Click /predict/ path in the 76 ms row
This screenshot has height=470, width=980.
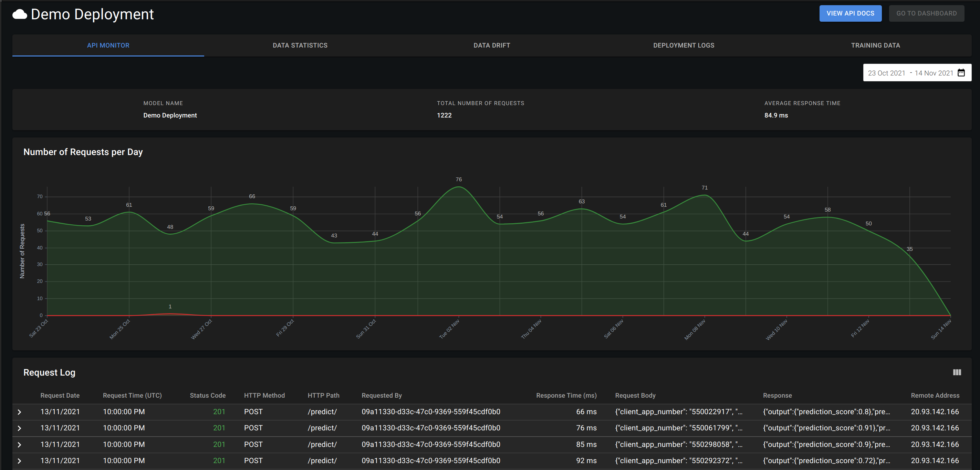point(322,428)
